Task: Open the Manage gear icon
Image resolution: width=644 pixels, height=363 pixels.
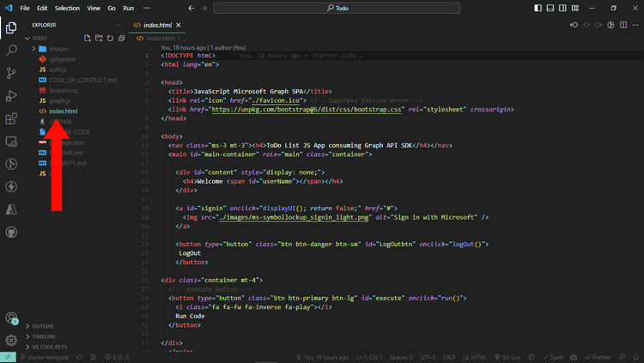Action: [11, 340]
